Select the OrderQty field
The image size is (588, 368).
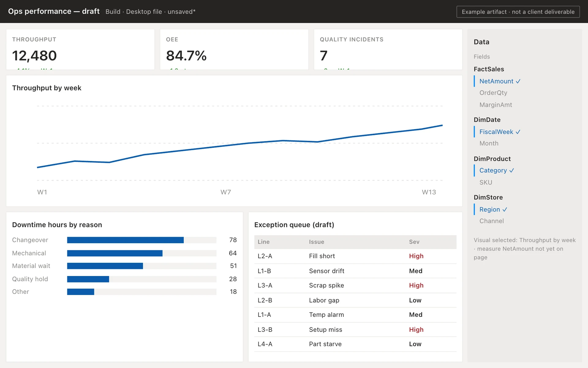coord(493,93)
